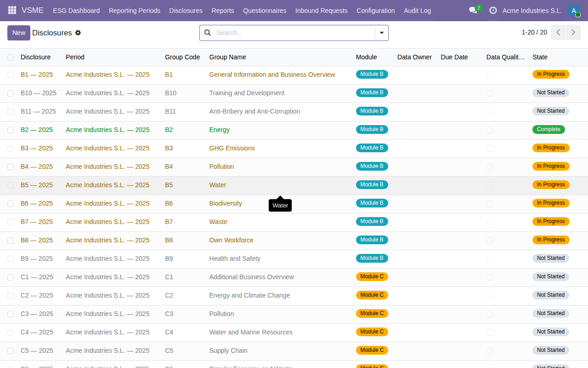588x368 pixels.
Task: Tick the checkbox for C1 — 2025
Action: pos(11,277)
